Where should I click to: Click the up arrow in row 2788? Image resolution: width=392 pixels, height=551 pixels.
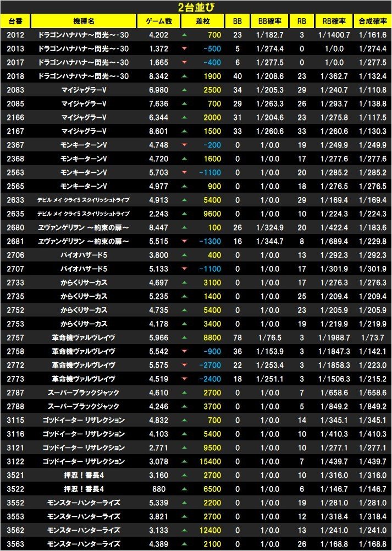pyautogui.click(x=185, y=407)
